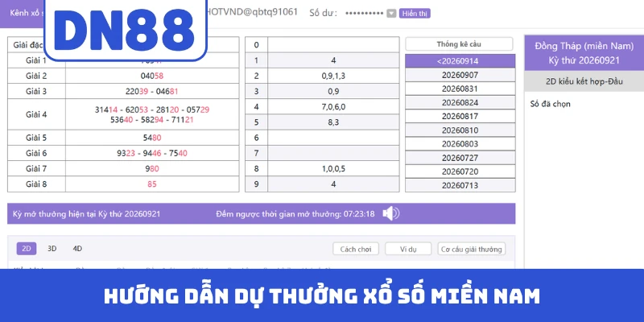
Task: Open Cơ cấu giải thưởng prize structure
Action: 472,249
